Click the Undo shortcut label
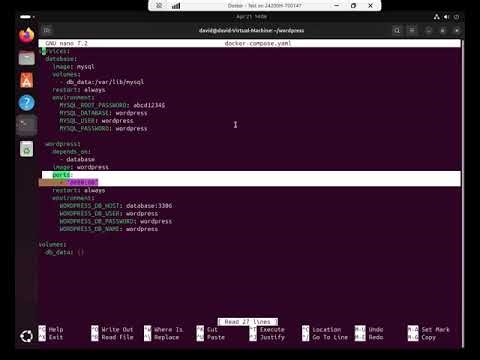The width and height of the screenshot is (480, 360). (376, 329)
